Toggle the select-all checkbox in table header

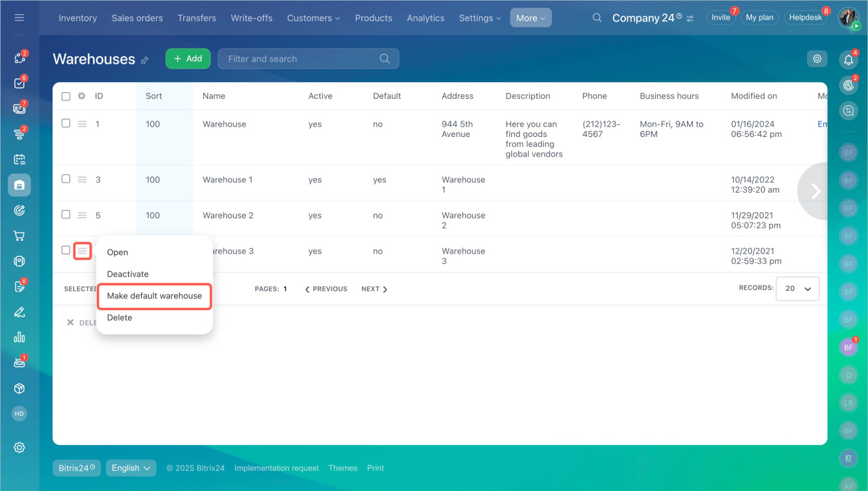click(66, 96)
